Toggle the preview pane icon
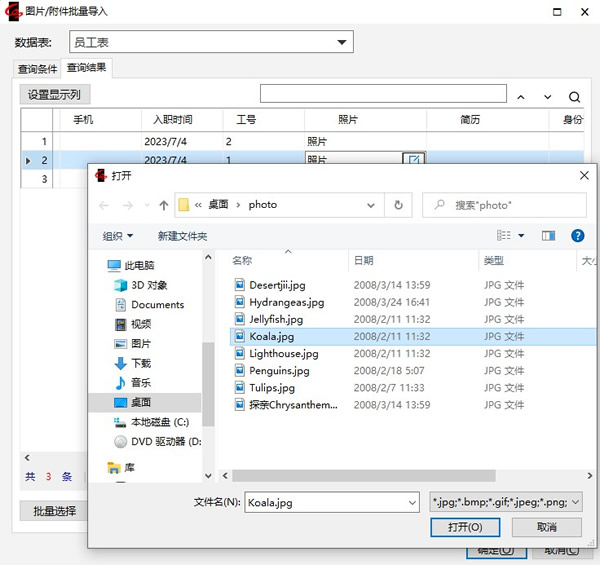 pos(548,236)
